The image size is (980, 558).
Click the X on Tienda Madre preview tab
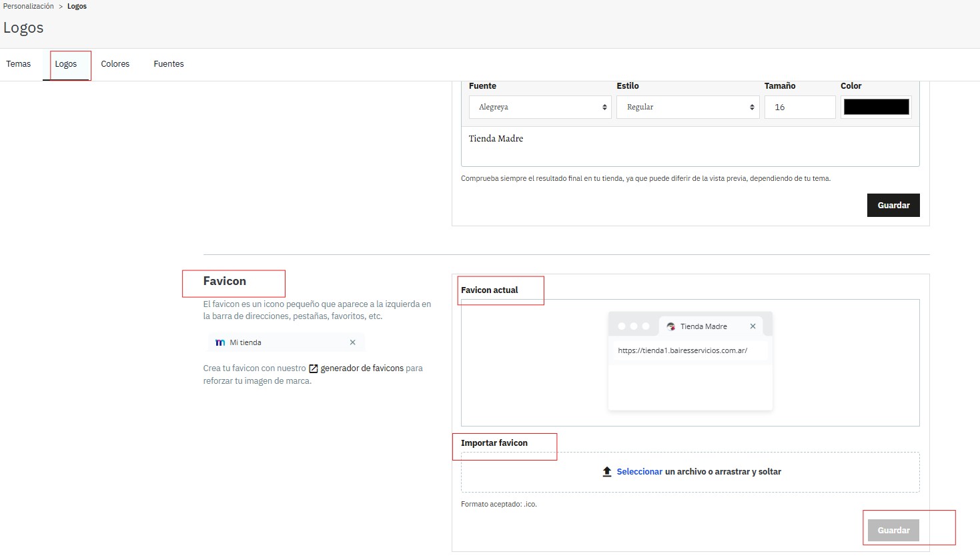753,326
